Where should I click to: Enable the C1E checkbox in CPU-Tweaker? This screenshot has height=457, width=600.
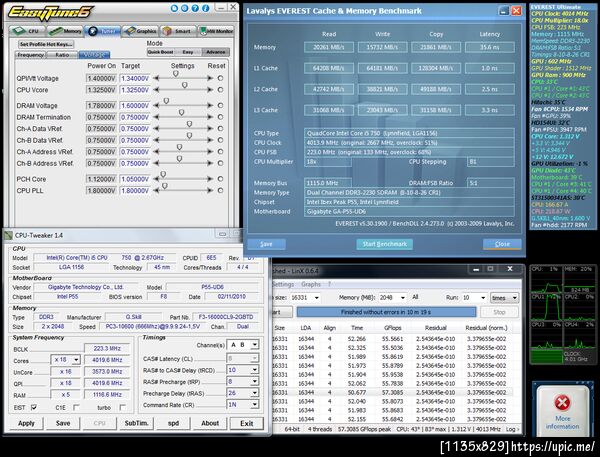coord(77,407)
